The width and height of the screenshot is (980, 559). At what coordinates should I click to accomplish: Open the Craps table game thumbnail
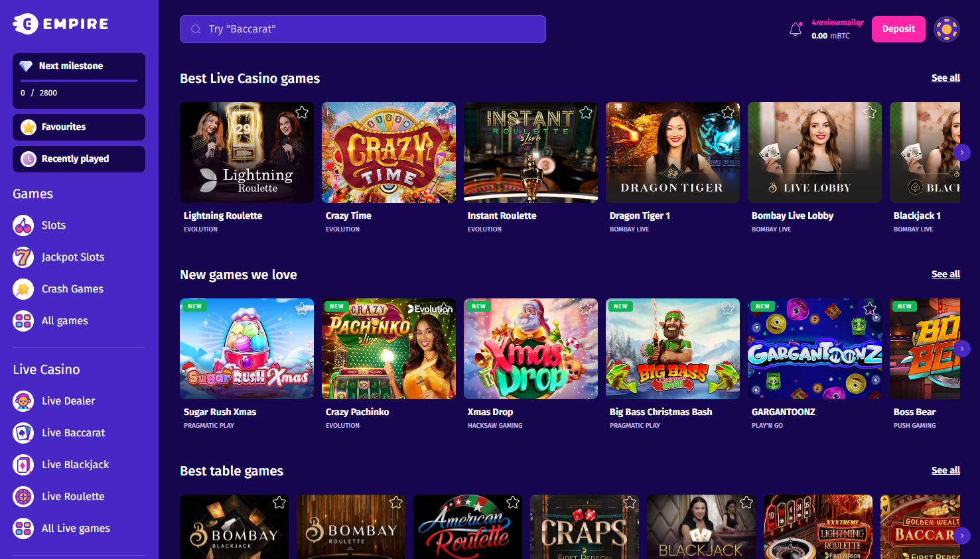[x=585, y=527]
